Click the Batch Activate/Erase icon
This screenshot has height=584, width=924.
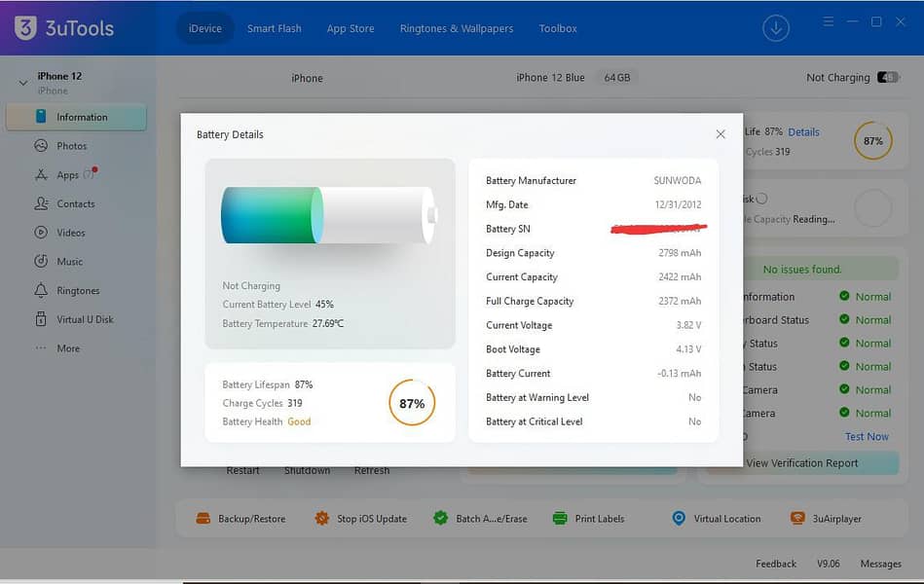click(441, 518)
